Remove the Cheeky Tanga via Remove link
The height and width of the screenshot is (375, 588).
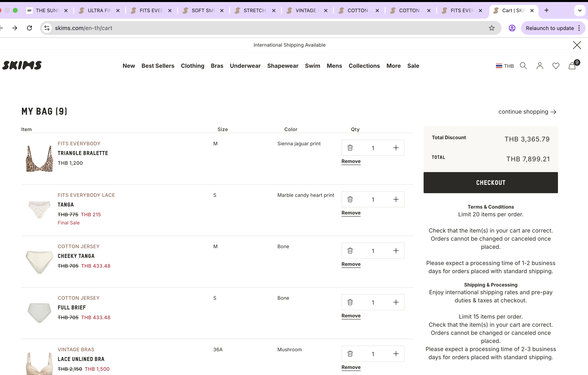point(351,264)
